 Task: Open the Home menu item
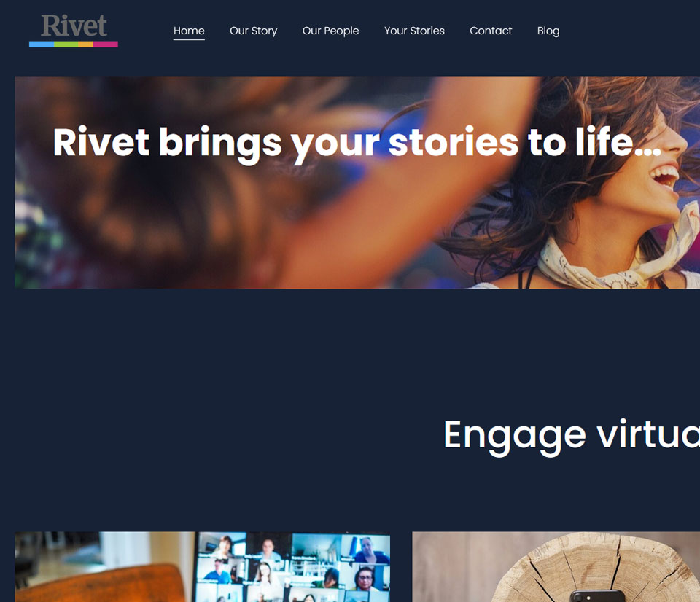click(x=189, y=31)
